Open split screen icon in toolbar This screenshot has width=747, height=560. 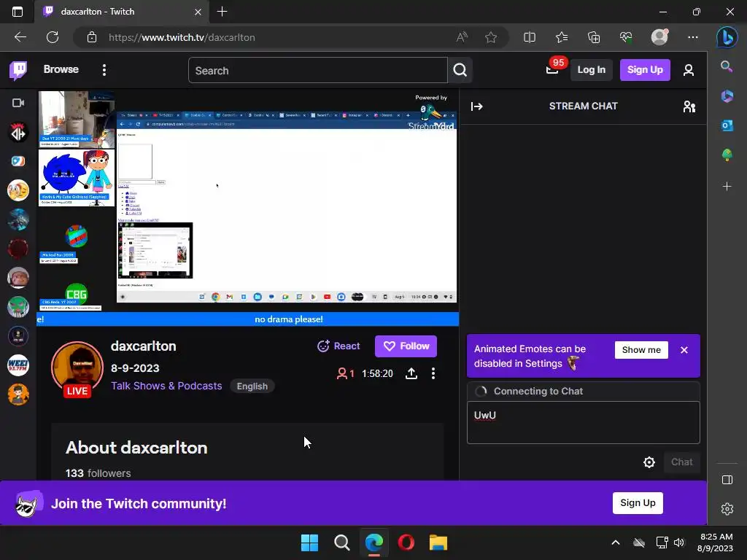click(530, 37)
